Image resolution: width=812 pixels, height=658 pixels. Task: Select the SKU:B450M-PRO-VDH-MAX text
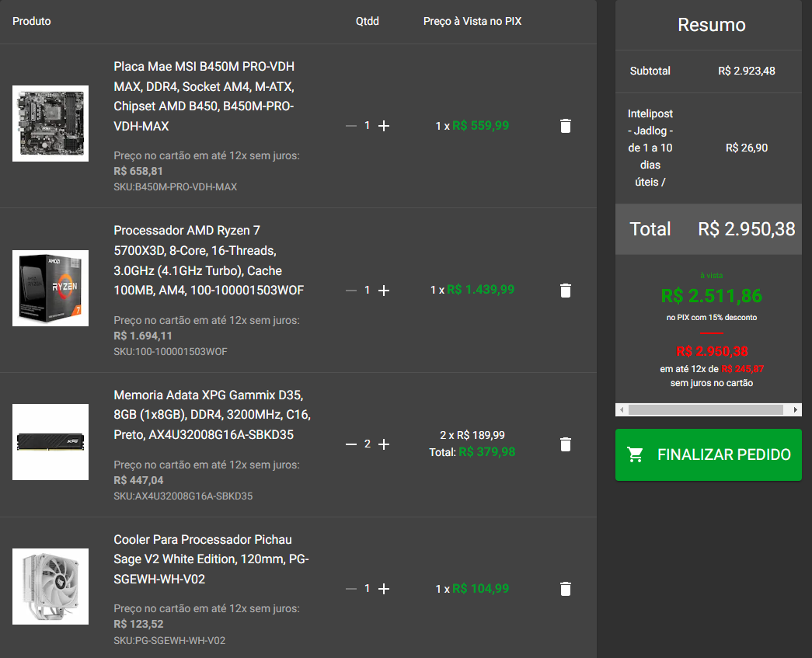coord(175,187)
